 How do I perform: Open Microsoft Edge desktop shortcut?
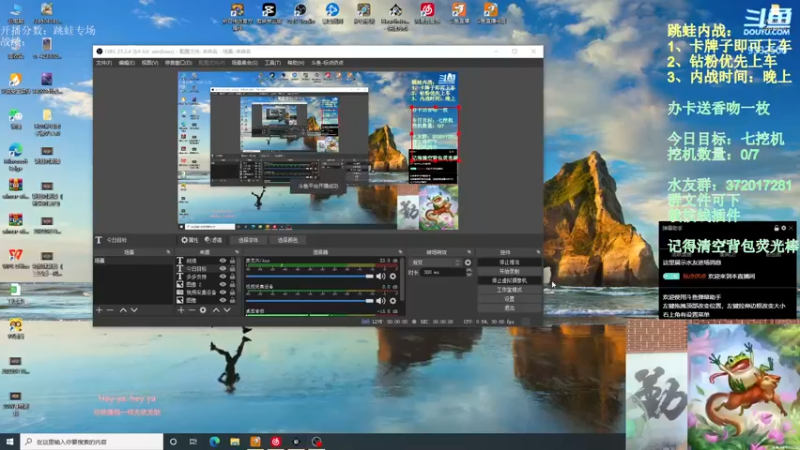[15, 157]
